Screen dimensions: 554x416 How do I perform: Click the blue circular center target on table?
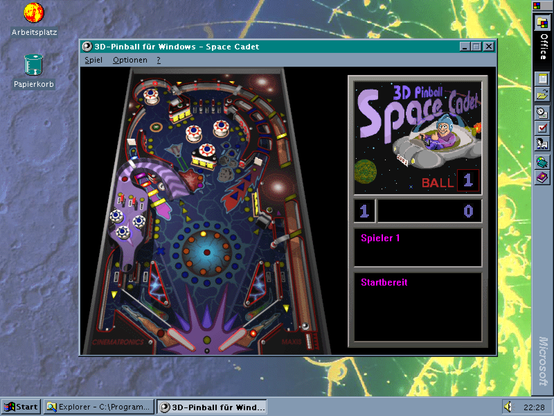tap(207, 252)
